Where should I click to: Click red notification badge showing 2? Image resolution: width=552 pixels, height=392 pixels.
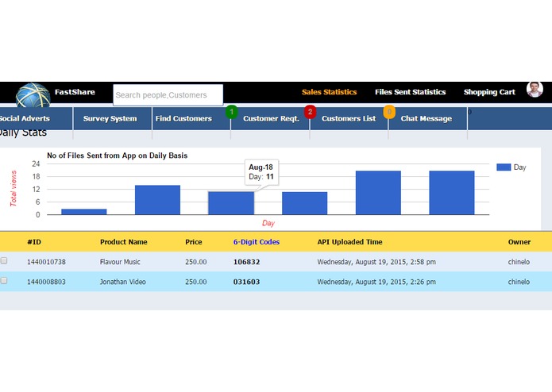click(x=310, y=112)
